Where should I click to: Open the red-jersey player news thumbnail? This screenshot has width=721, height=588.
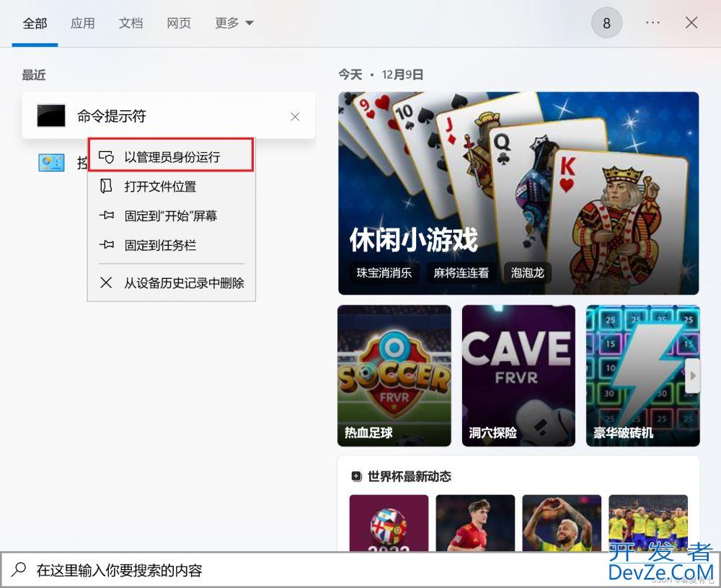475,522
